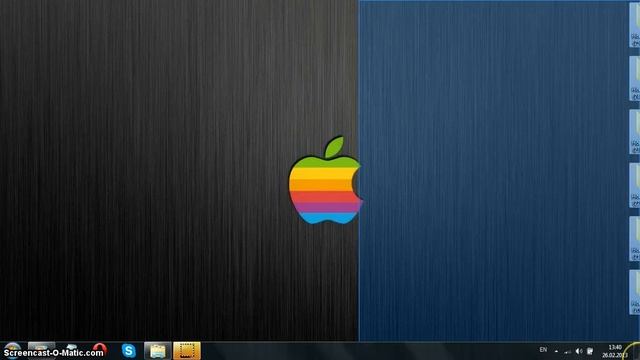Switch the EN input language indicator

click(x=543, y=350)
